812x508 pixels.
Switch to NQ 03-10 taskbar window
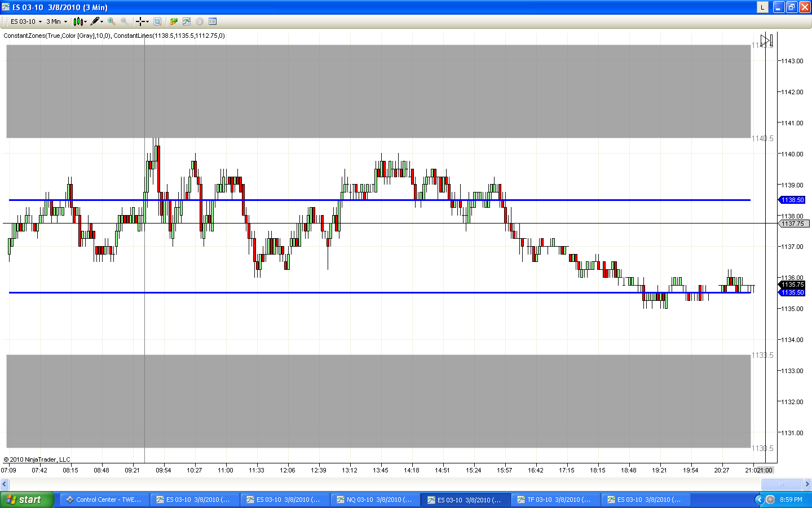click(x=375, y=500)
